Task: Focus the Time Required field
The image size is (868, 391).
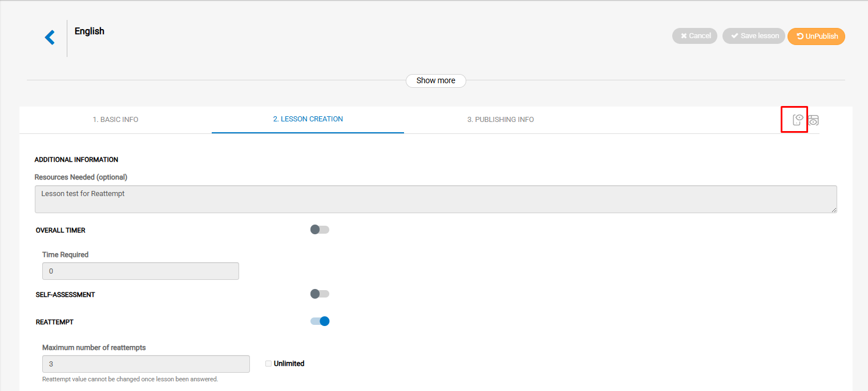Action: [140, 271]
